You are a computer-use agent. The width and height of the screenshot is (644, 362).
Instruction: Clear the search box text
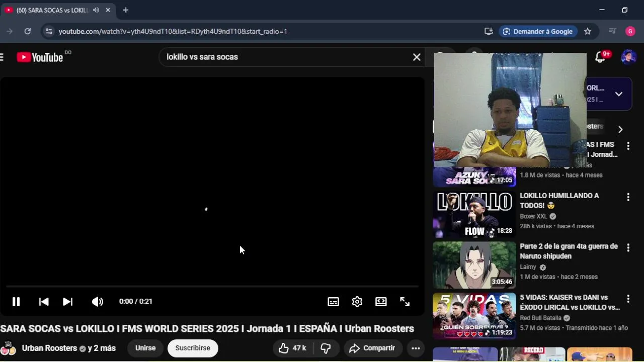[417, 57]
